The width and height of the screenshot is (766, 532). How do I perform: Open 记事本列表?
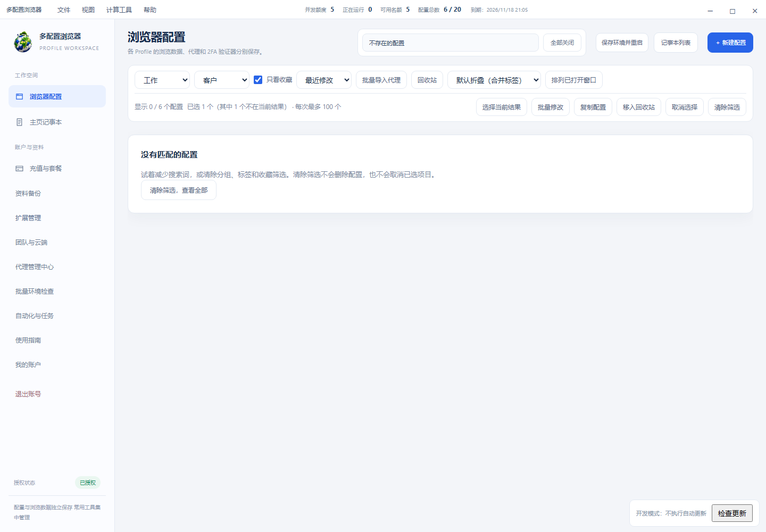pos(676,43)
